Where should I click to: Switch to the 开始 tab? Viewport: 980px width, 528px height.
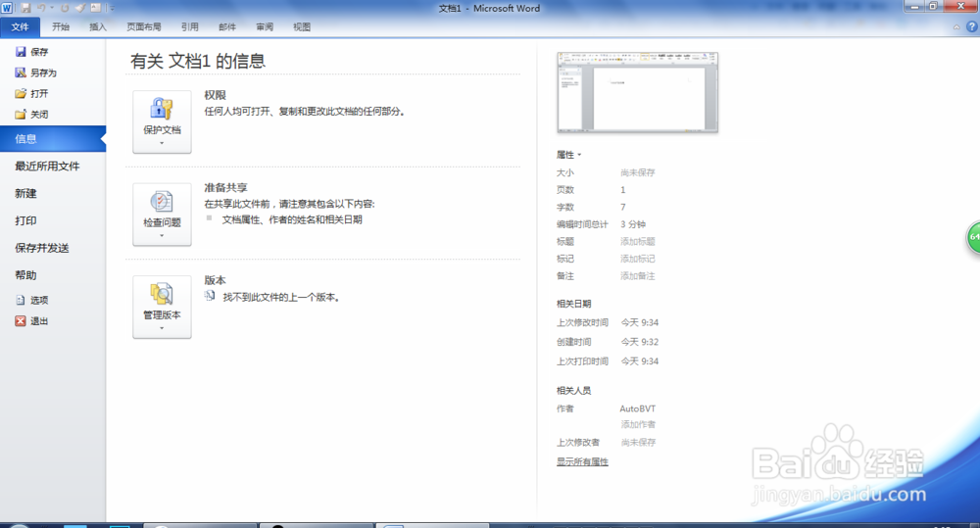61,26
